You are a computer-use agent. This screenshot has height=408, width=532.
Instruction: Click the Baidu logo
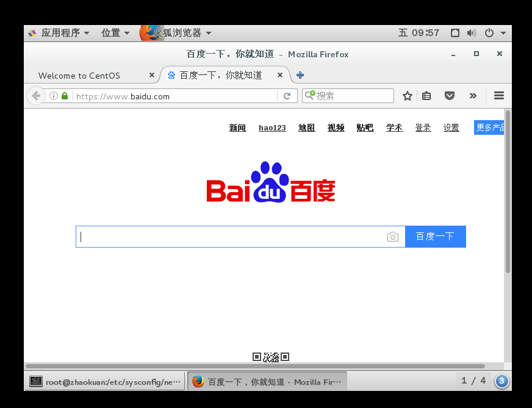coord(271,182)
